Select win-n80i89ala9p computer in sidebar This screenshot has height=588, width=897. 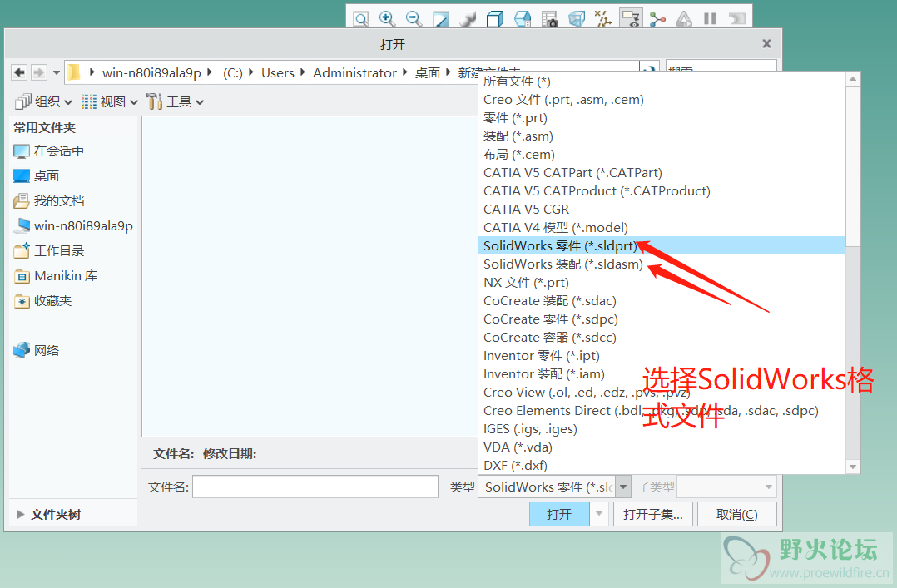coord(73,226)
